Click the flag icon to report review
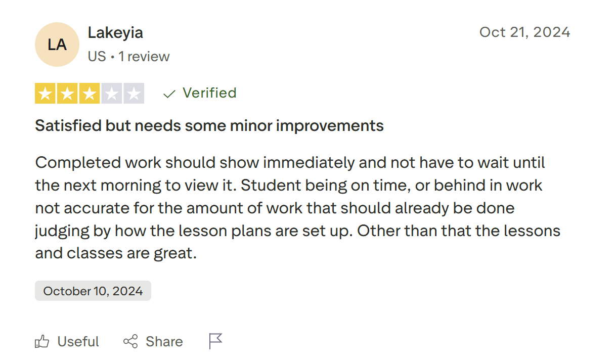Screen dimensions: 616x364 (x=215, y=341)
